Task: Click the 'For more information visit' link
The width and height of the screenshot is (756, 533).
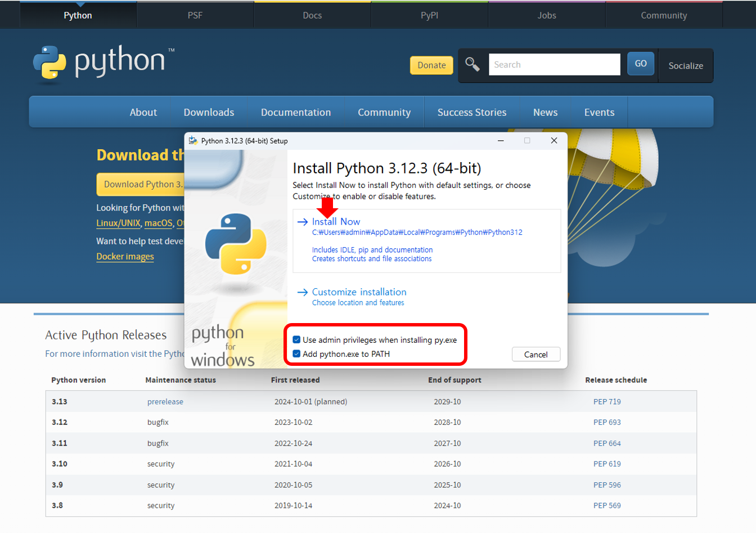Action: 115,353
